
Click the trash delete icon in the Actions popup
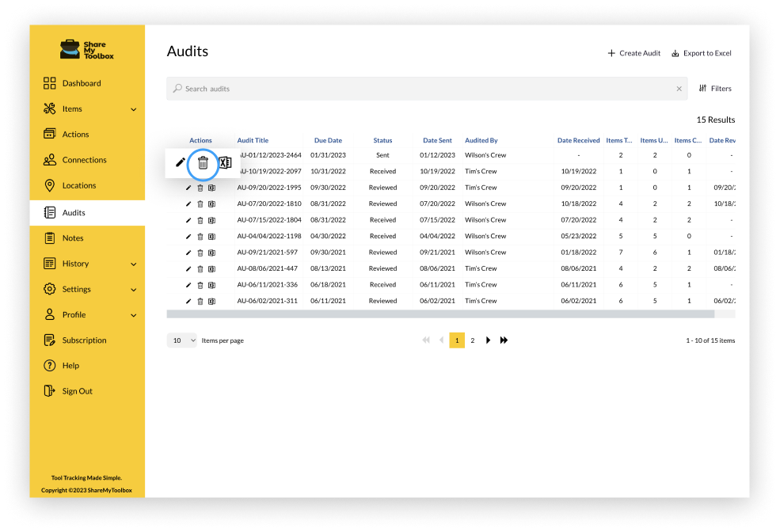pyautogui.click(x=203, y=163)
